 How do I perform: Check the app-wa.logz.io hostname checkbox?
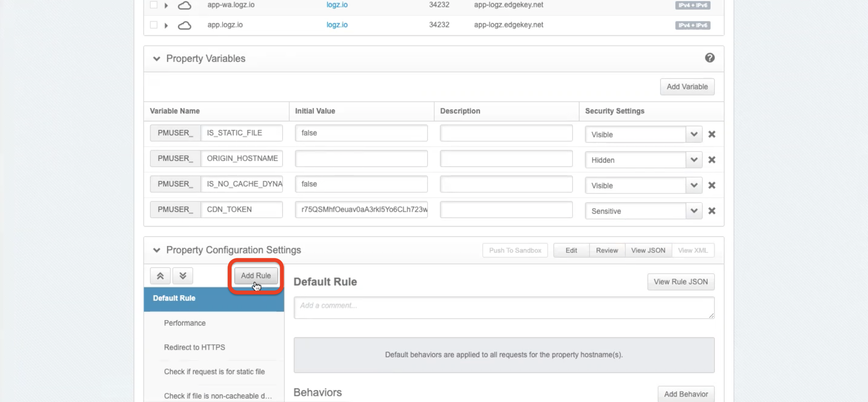coord(154,5)
